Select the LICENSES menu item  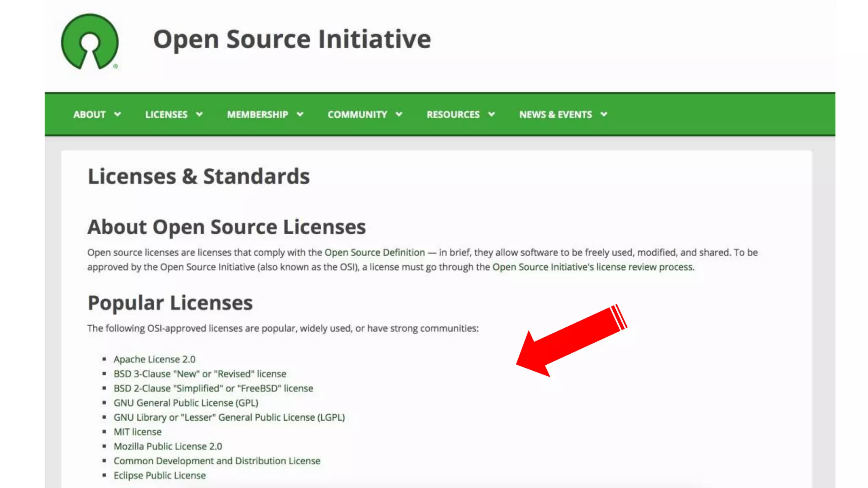pos(166,114)
